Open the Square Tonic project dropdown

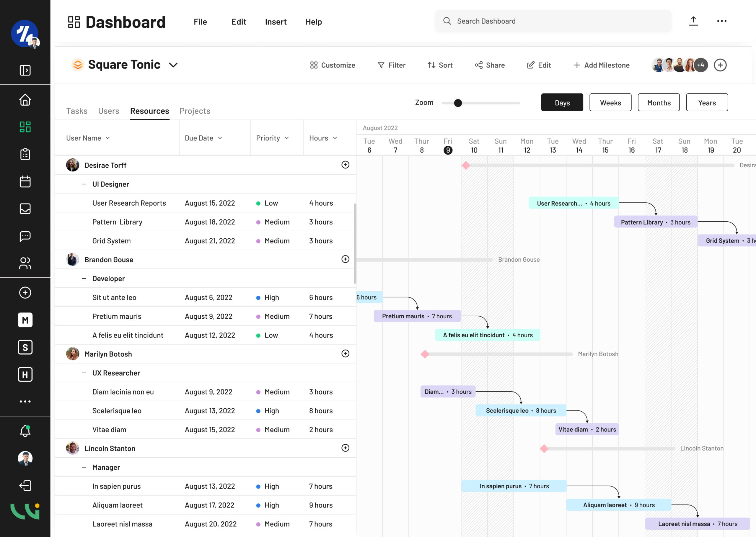173,65
